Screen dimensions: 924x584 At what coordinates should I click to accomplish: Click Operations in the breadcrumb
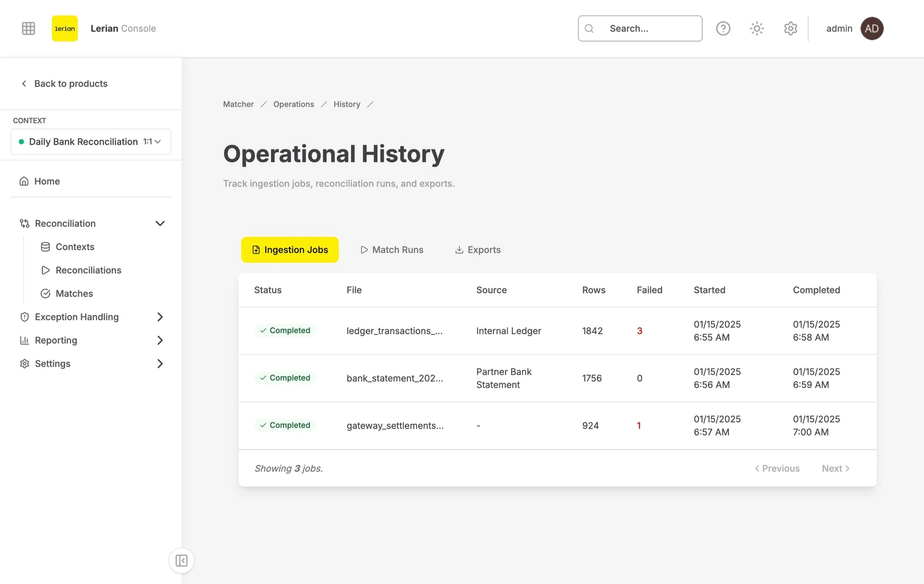tap(293, 105)
